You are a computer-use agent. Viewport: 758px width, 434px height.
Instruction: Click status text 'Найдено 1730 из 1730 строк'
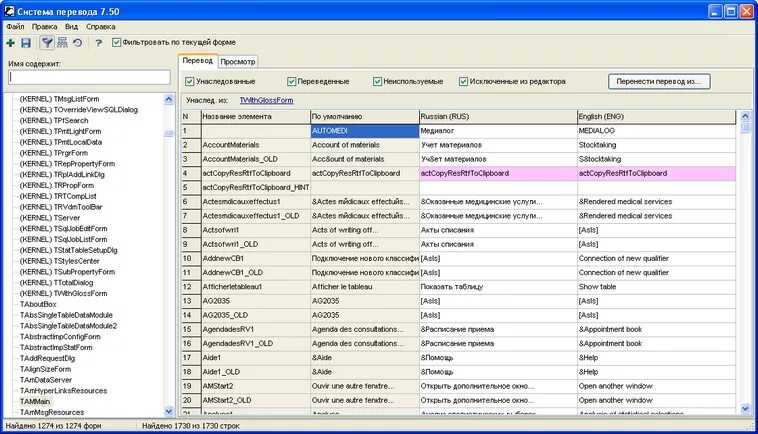191,426
